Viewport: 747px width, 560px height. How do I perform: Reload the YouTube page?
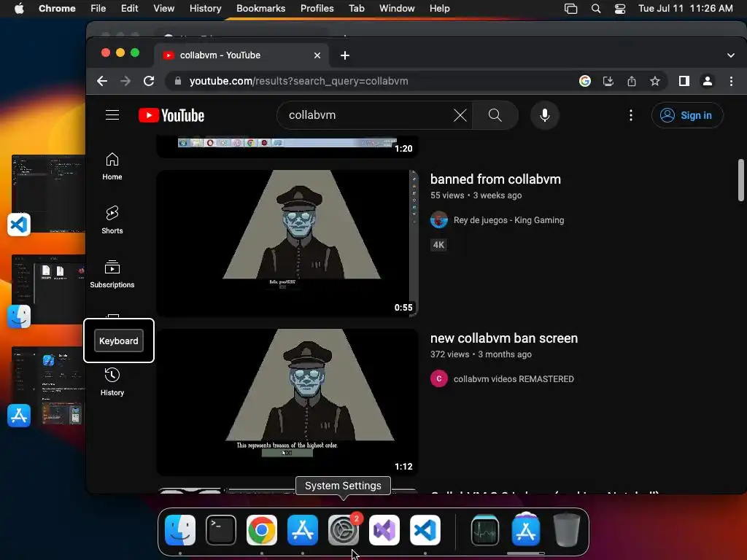[x=149, y=81]
